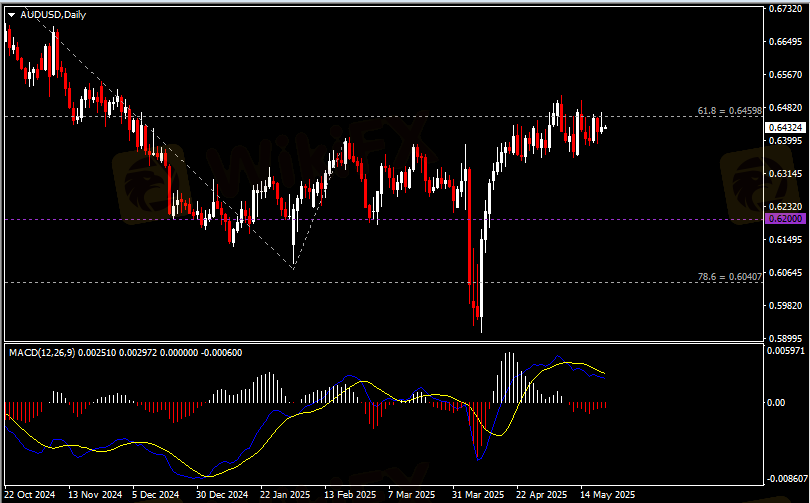Click the dropdown triangle beside AUDUSD,Daily
The width and height of the screenshot is (810, 503).
11,14
